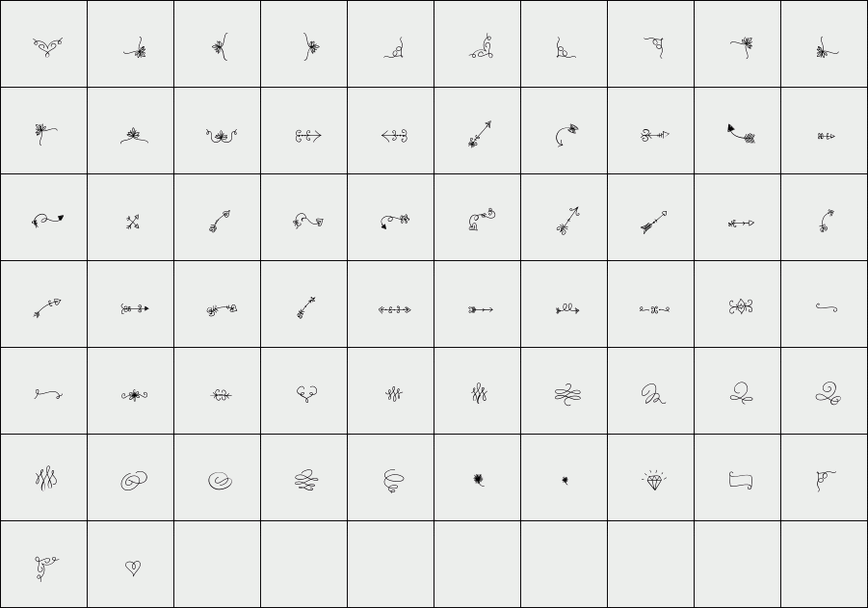
Task: Choose the oval spiral scribble glyph
Action: tap(221, 481)
